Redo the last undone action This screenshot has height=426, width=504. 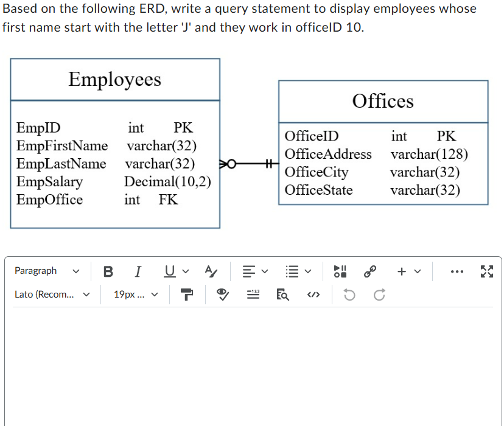tap(379, 294)
